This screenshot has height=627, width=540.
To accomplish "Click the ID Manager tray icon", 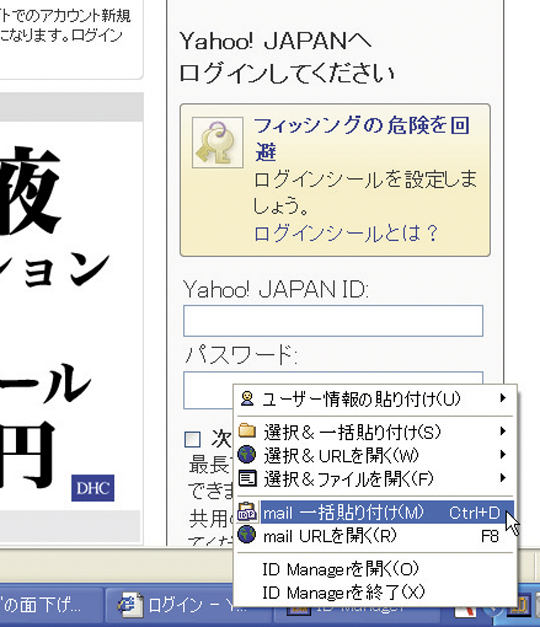I will click(520, 606).
